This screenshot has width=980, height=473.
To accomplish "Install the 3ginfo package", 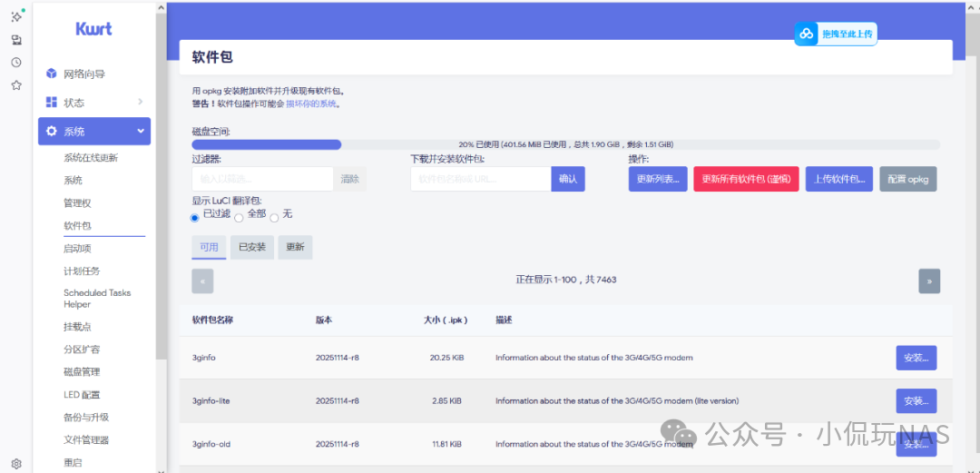I will pos(916,358).
